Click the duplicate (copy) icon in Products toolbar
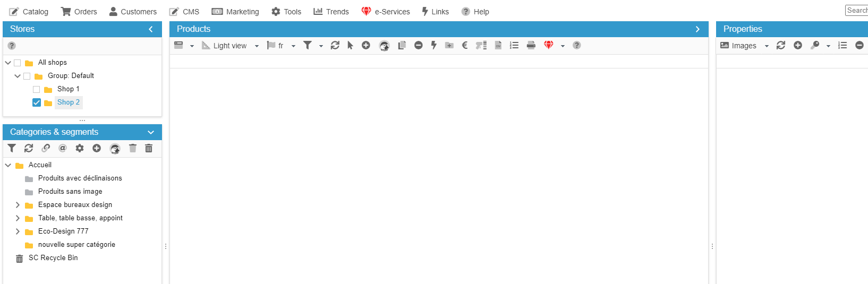868x284 pixels. click(x=402, y=46)
